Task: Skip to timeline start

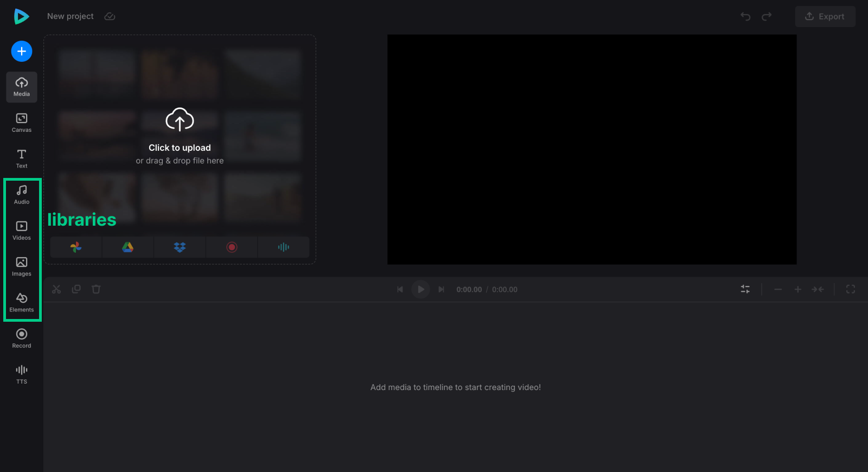Action: click(x=400, y=289)
